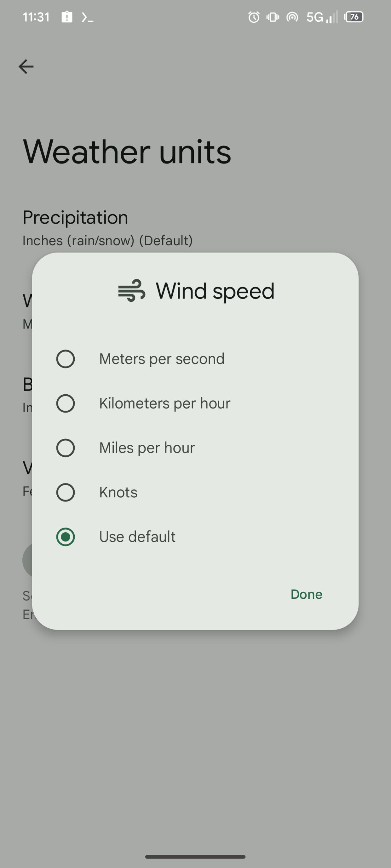Viewport: 391px width, 868px height.
Task: Tap the battery indicator icon
Action: pos(354,17)
